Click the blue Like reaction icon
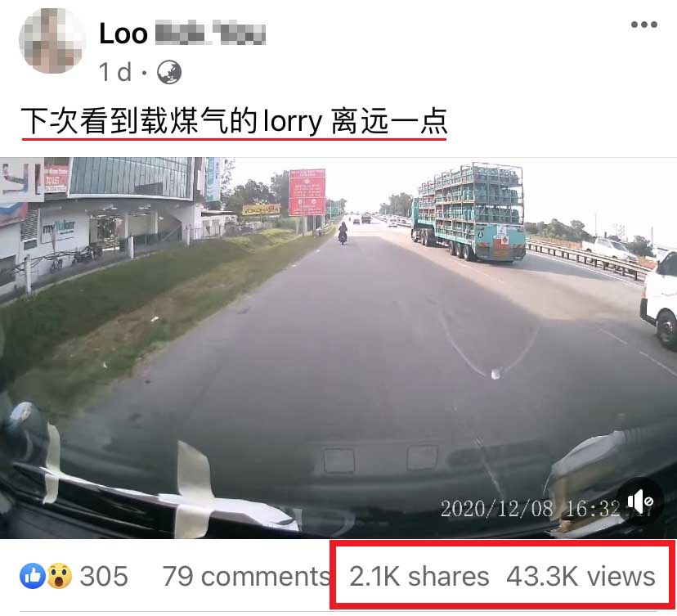The width and height of the screenshot is (677, 616). 33,576
